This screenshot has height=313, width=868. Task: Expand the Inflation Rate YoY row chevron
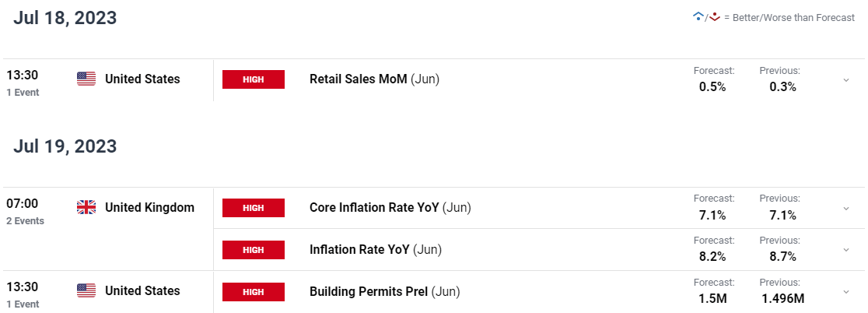coord(846,250)
